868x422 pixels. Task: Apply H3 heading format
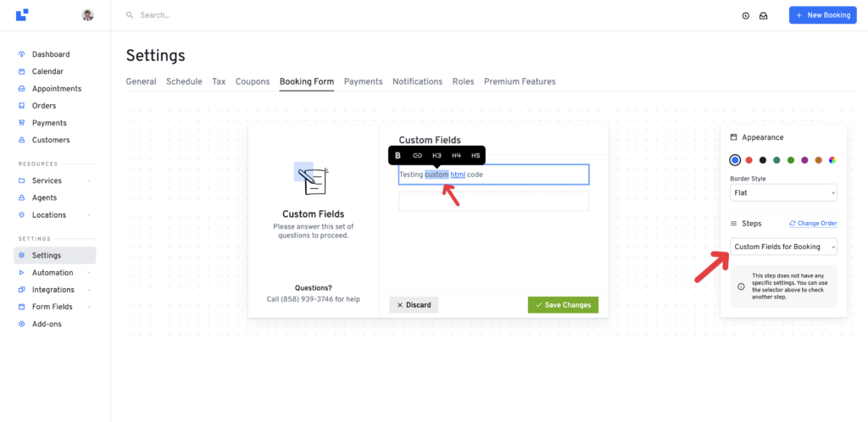click(x=437, y=155)
